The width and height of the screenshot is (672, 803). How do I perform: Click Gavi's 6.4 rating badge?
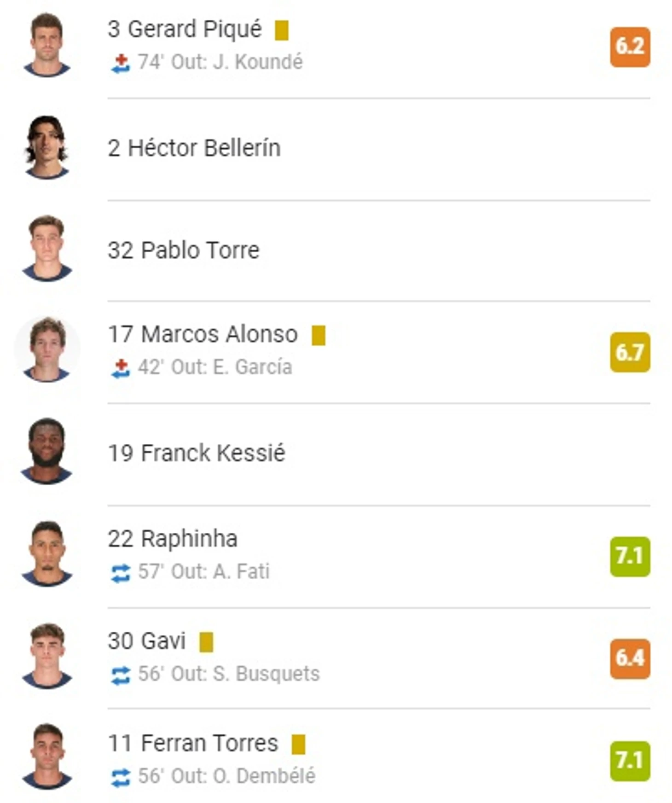[x=630, y=658]
